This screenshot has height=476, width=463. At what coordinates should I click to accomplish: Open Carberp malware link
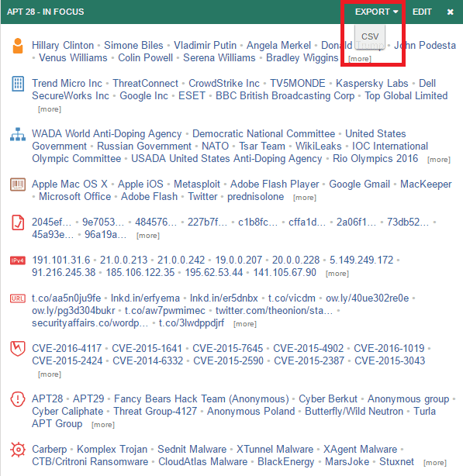pos(49,449)
